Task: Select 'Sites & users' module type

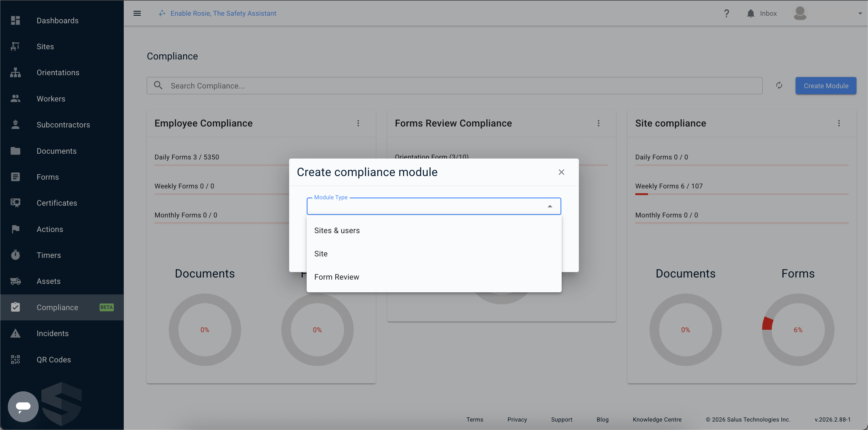Action: [x=434, y=230]
